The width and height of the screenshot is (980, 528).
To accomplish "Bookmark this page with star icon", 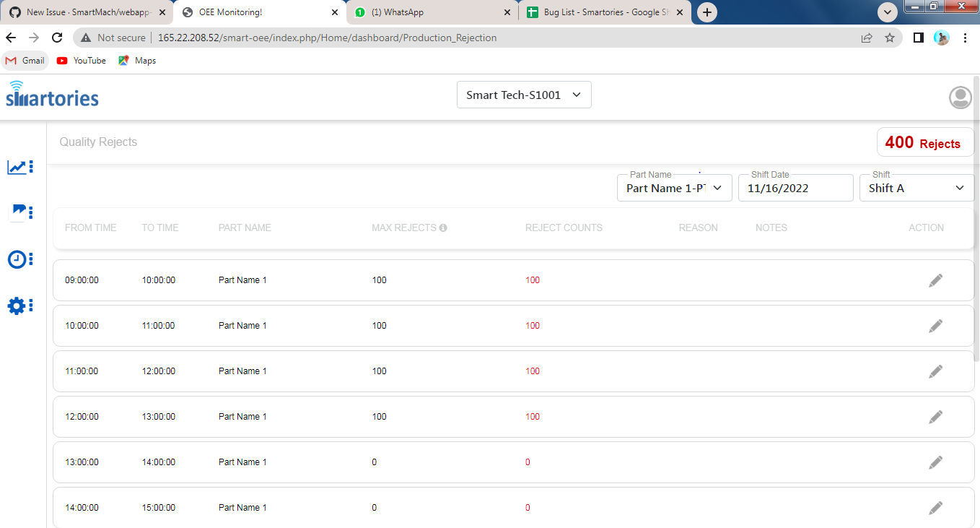I will click(x=890, y=38).
